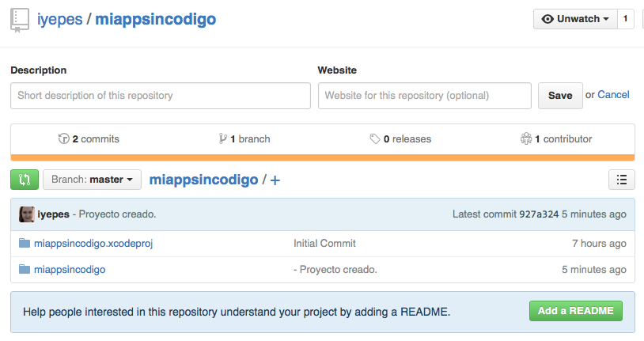
Task: Click the Save button
Action: (x=560, y=96)
